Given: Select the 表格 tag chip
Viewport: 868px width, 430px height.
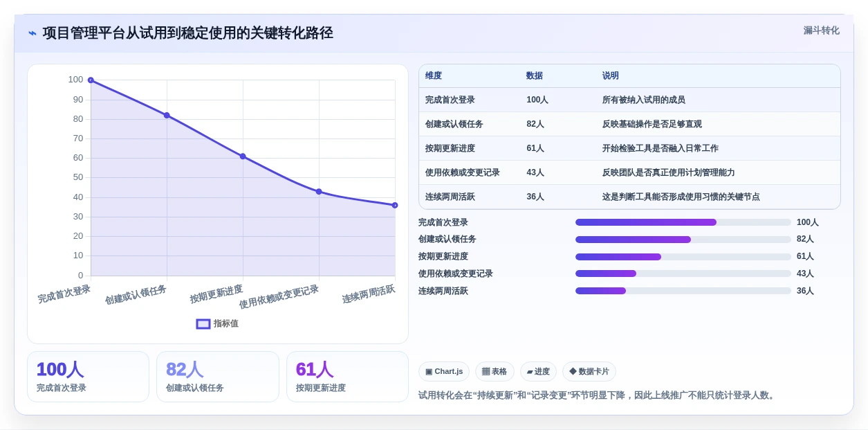Looking at the screenshot, I should point(495,372).
